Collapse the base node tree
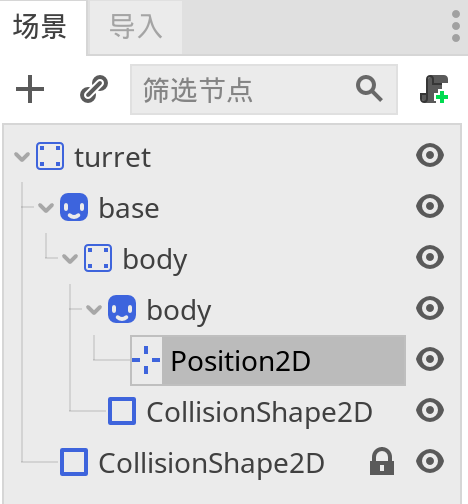 (x=46, y=207)
